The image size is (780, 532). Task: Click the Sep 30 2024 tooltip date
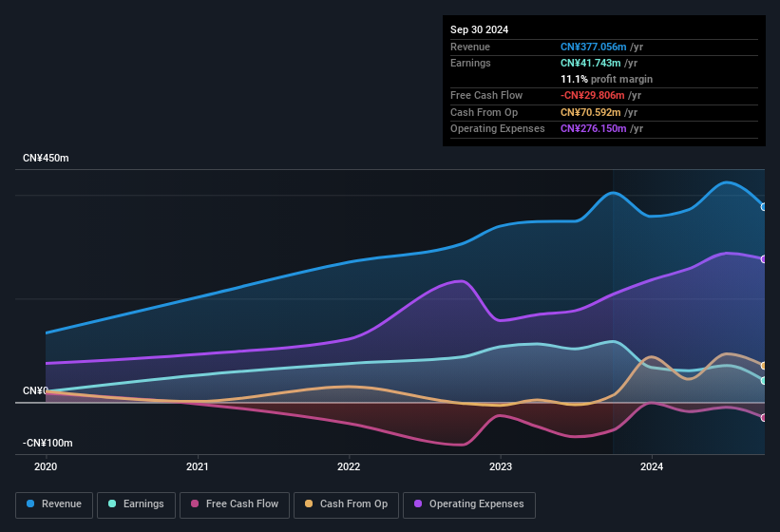click(x=479, y=29)
